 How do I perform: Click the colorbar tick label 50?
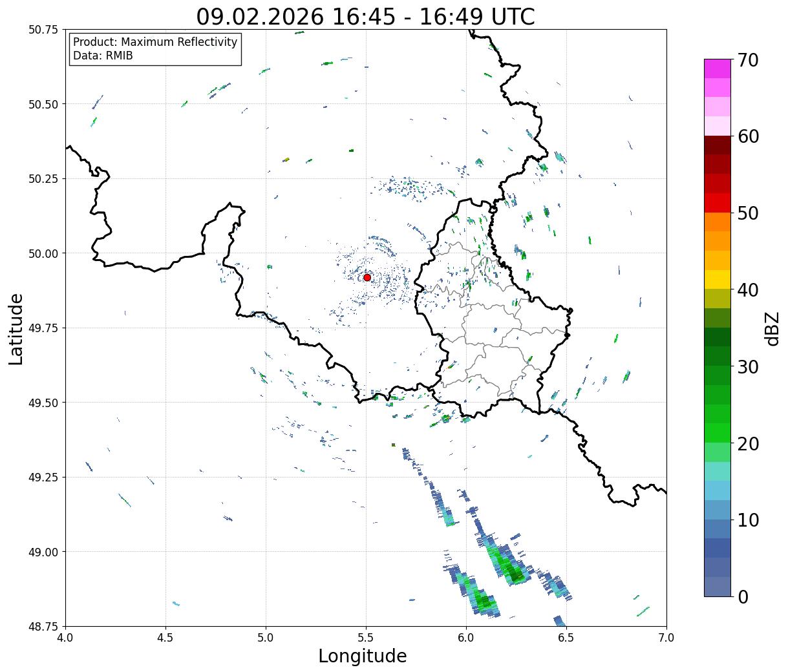[748, 213]
